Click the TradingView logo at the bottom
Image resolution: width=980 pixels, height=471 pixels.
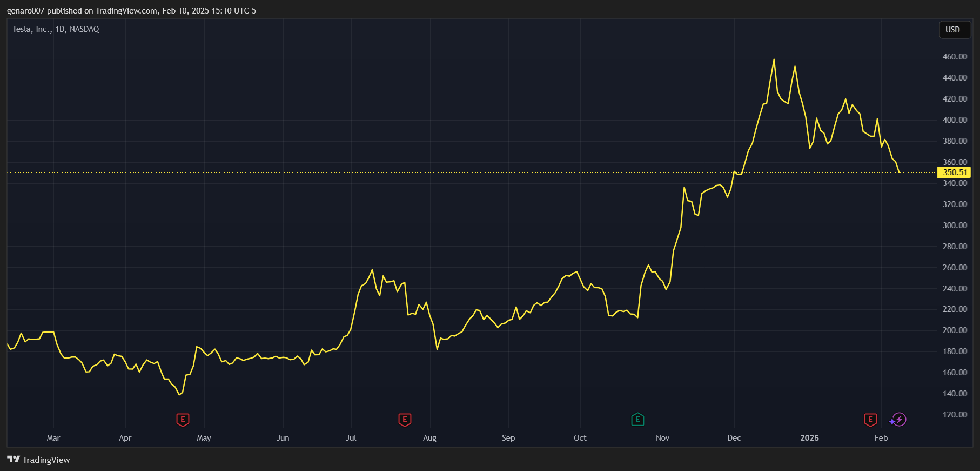39,460
